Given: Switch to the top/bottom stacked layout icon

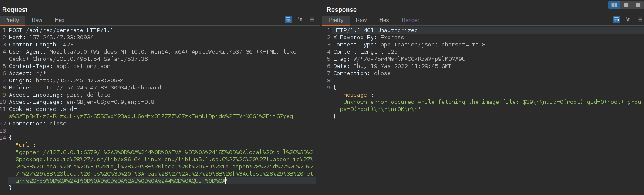Looking at the screenshot, I should coord(626,5).
